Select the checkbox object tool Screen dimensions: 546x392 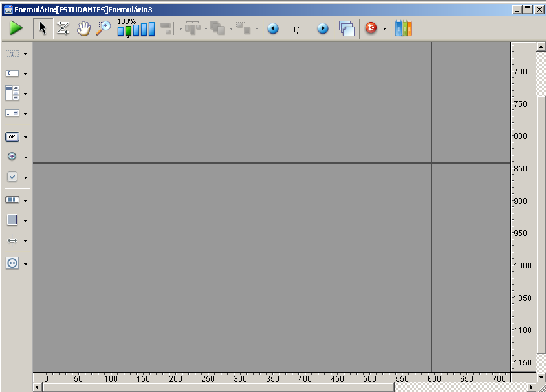tap(12, 177)
